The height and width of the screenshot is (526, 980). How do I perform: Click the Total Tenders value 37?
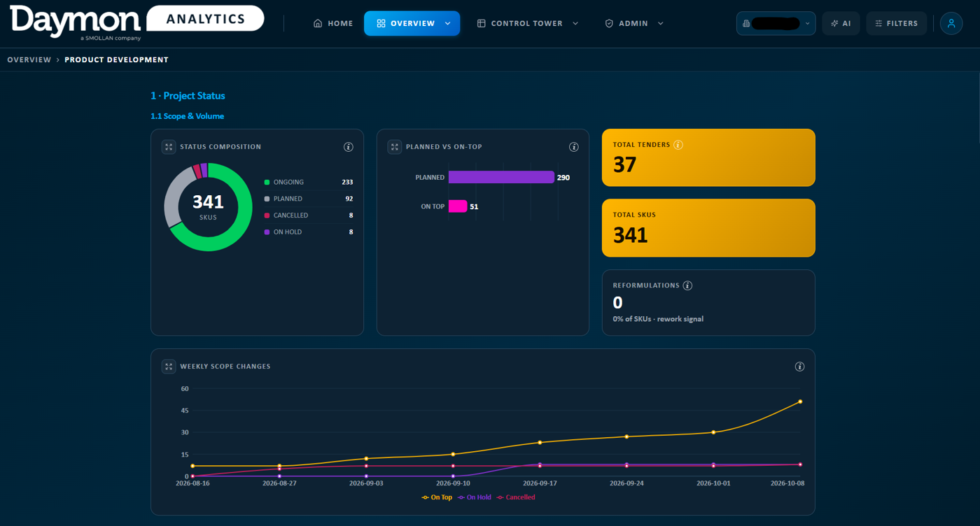point(624,164)
